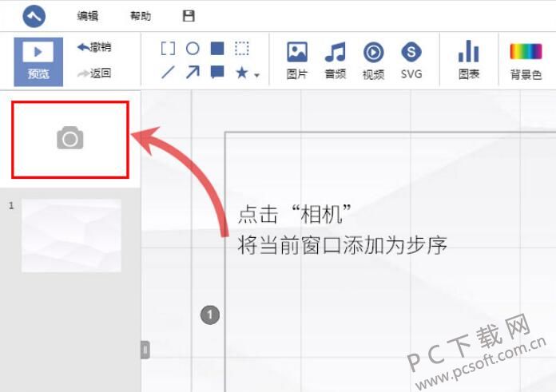556x392 pixels.
Task: Select slide thumbnail number 1
Action: (x=71, y=236)
